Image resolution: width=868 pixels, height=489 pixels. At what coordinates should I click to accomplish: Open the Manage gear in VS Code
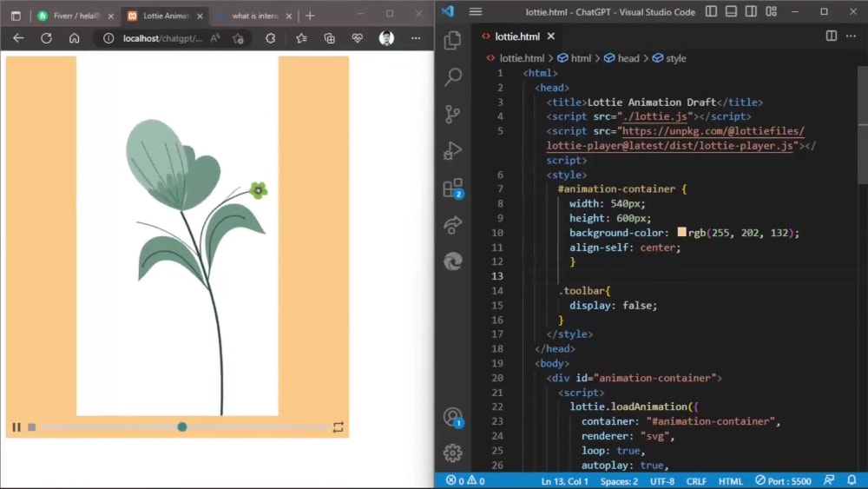(452, 453)
